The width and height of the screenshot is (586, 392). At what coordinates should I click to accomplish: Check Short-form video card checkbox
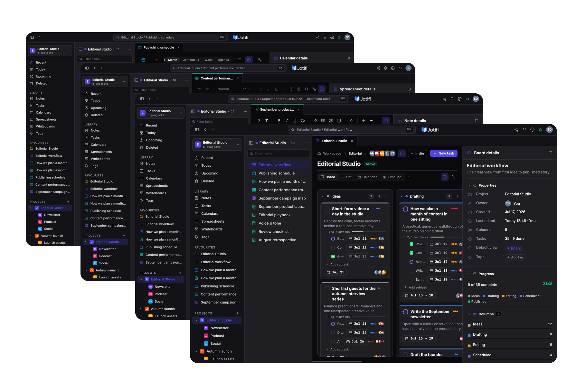click(x=327, y=209)
